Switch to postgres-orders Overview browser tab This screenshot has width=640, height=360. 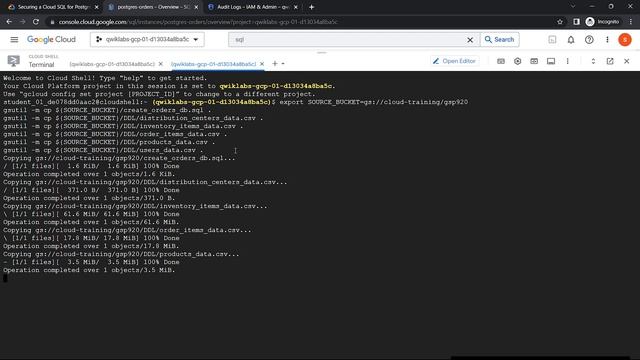point(153,7)
